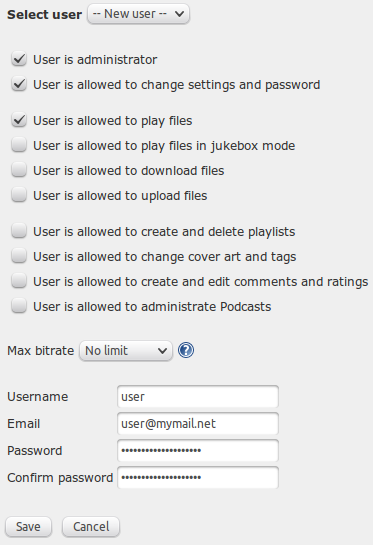Open the Select user dropdown
Image resolution: width=373 pixels, height=545 pixels.
pyautogui.click(x=138, y=14)
